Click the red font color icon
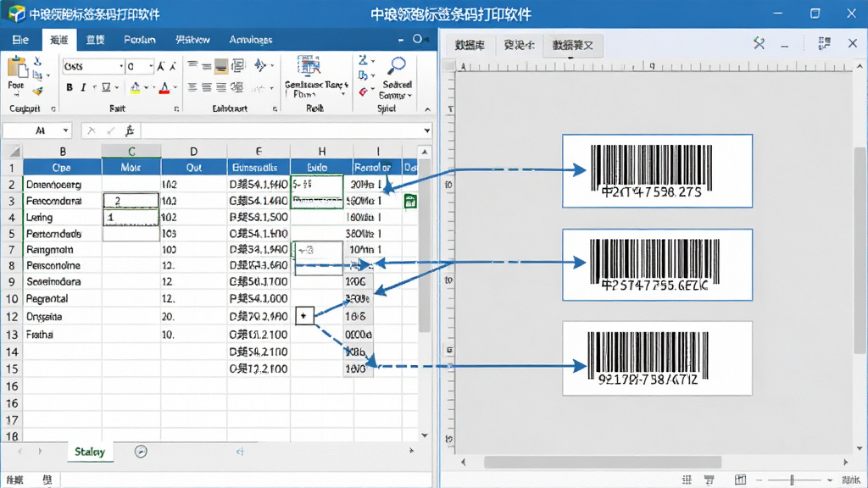 point(164,87)
